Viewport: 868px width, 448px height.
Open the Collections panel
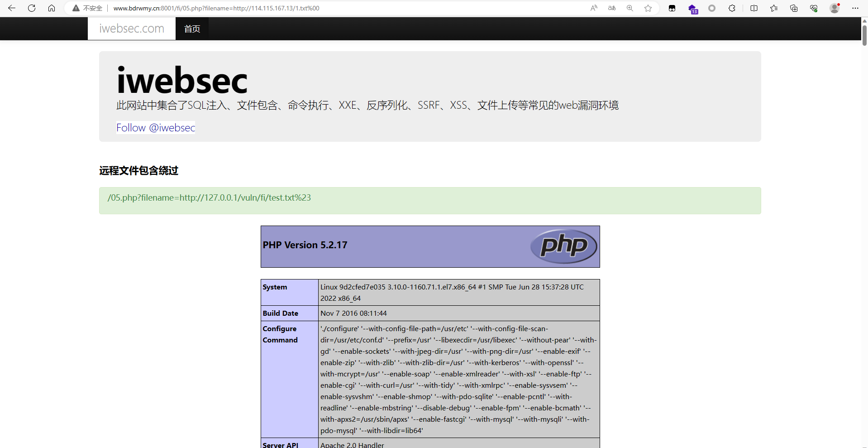pos(794,8)
